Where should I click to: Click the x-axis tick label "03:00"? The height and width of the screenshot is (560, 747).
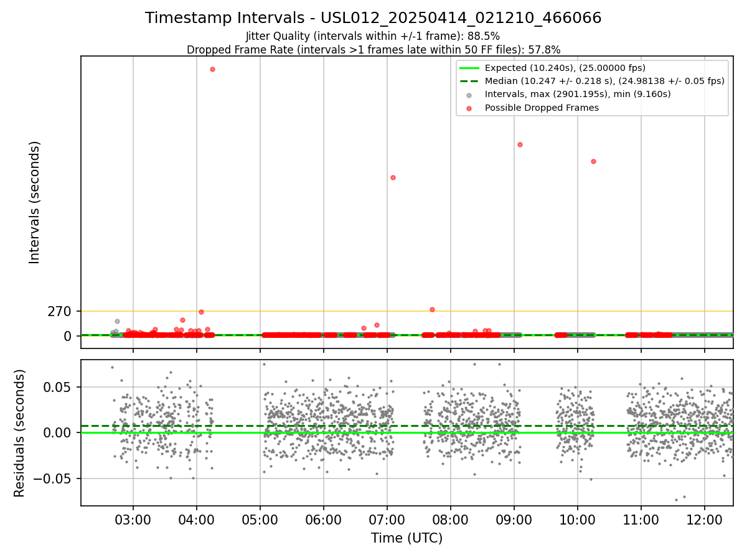pyautogui.click(x=133, y=520)
